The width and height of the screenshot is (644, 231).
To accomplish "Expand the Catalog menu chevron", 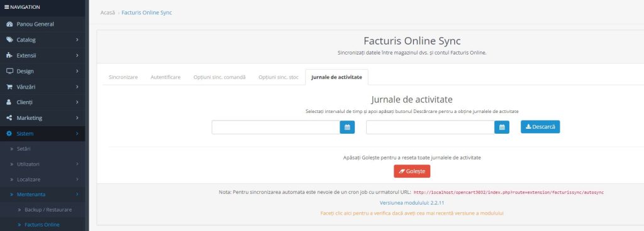I will click(x=77, y=40).
